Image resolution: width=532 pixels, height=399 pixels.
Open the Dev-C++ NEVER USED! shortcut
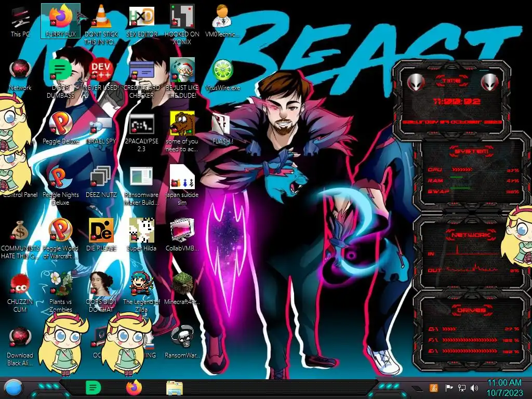click(x=101, y=75)
